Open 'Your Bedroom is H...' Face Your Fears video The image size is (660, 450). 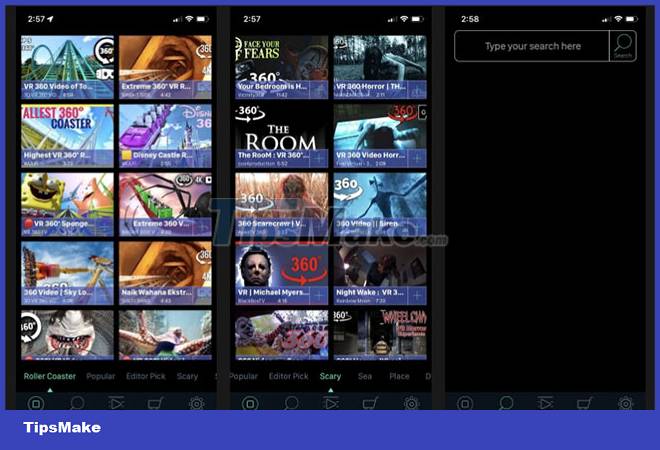tap(282, 67)
